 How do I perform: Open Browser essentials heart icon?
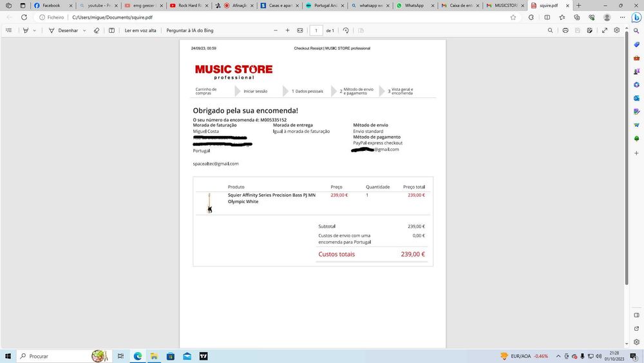tap(591, 17)
